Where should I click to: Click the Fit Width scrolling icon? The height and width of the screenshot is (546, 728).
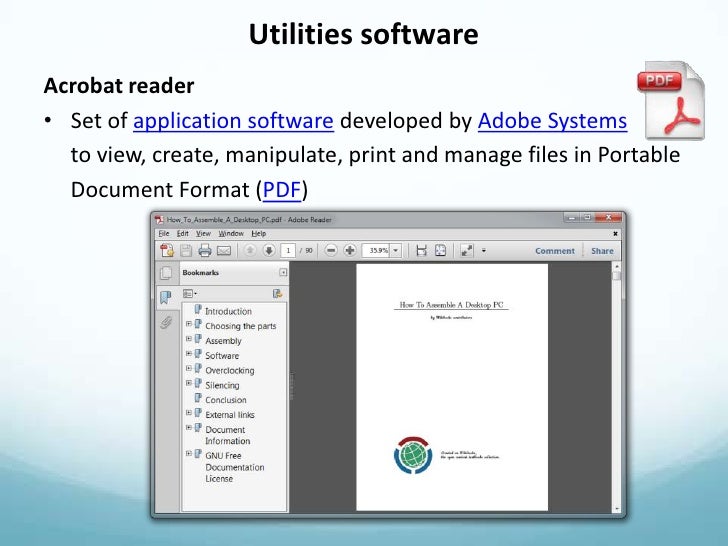point(421,251)
